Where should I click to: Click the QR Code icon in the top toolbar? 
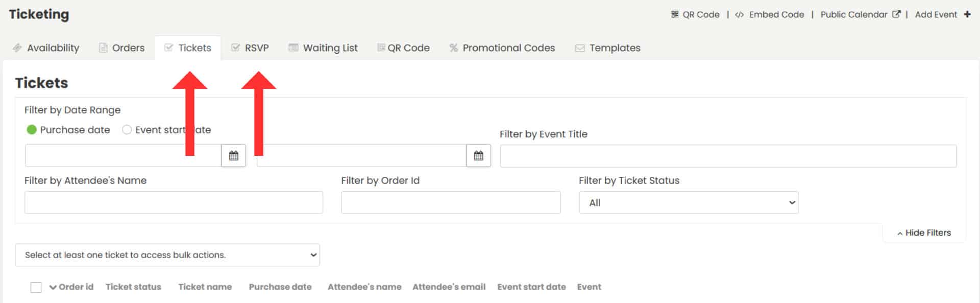(x=676, y=14)
